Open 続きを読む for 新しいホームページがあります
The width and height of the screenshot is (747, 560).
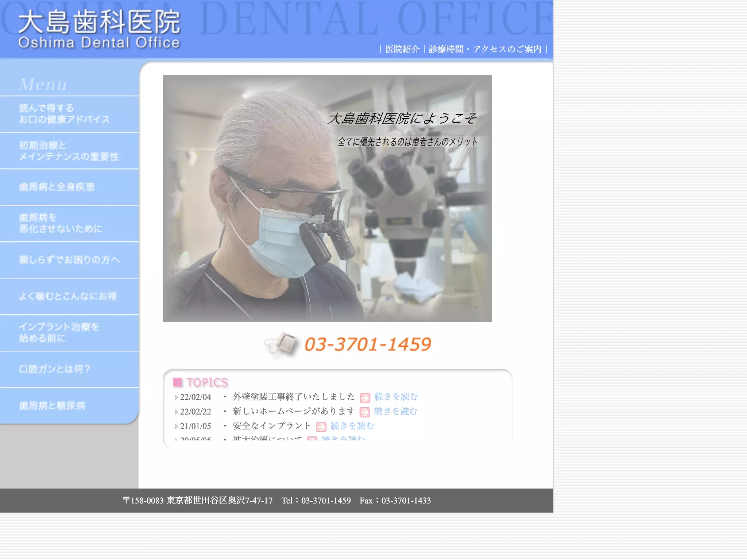[x=396, y=411]
